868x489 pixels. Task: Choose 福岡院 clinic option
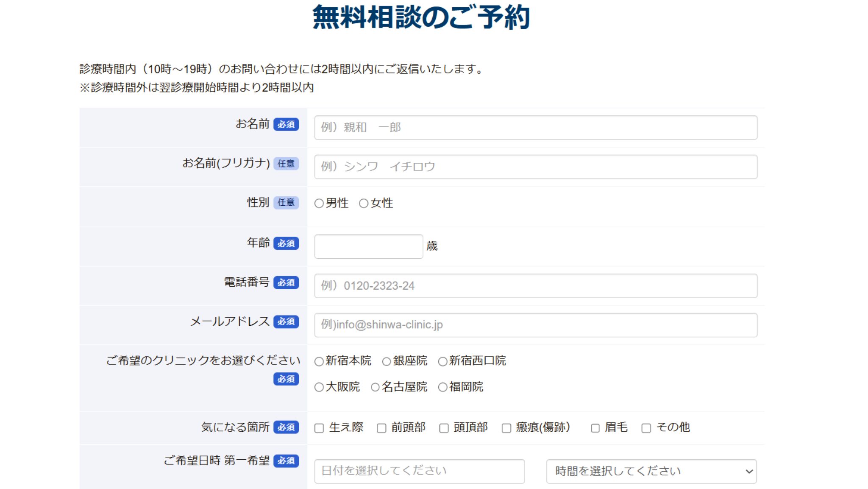click(x=443, y=387)
